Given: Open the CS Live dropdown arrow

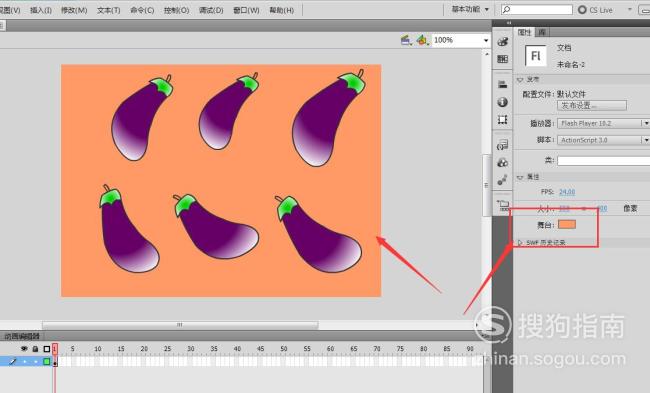Looking at the screenshot, I should (x=630, y=9).
